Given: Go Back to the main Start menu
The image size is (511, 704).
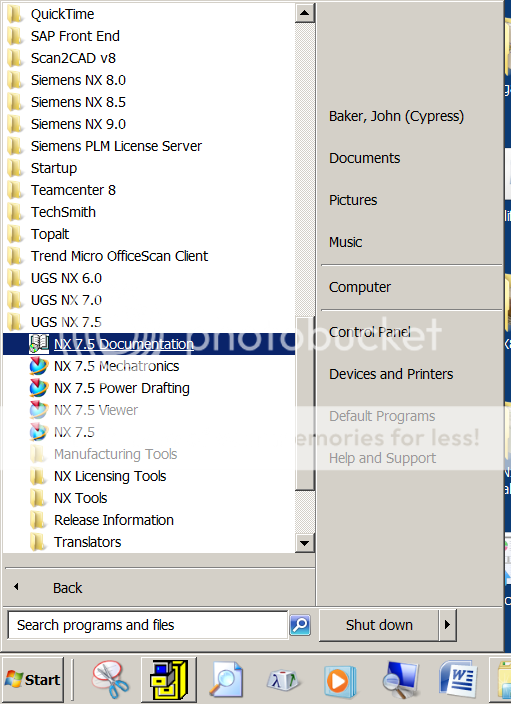Looking at the screenshot, I should point(67,588).
